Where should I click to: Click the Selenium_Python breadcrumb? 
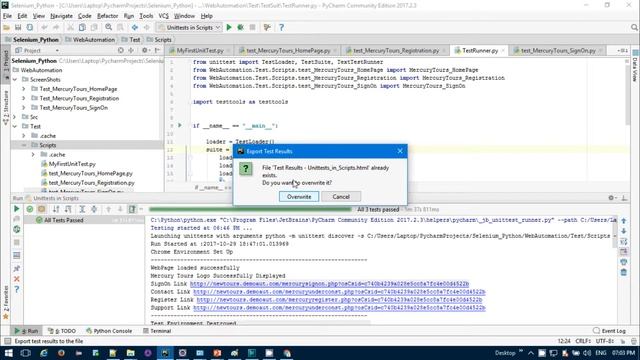32,40
